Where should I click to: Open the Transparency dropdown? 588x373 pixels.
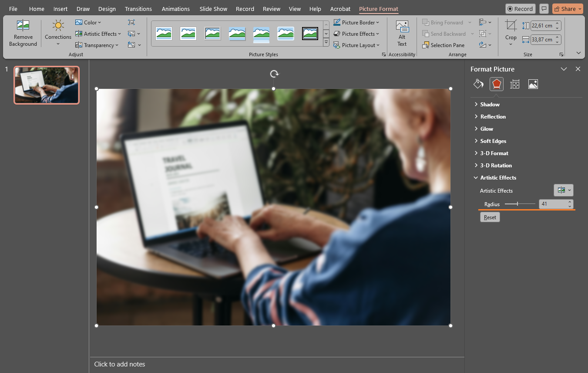(x=97, y=45)
